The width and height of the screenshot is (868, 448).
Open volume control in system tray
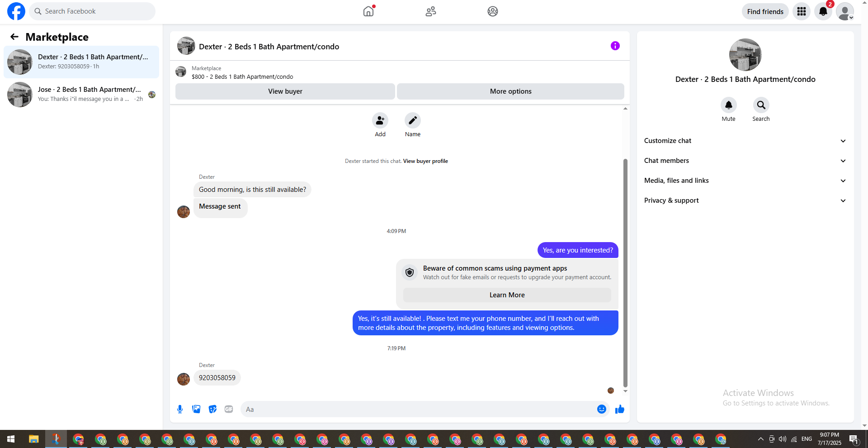[x=783, y=439]
